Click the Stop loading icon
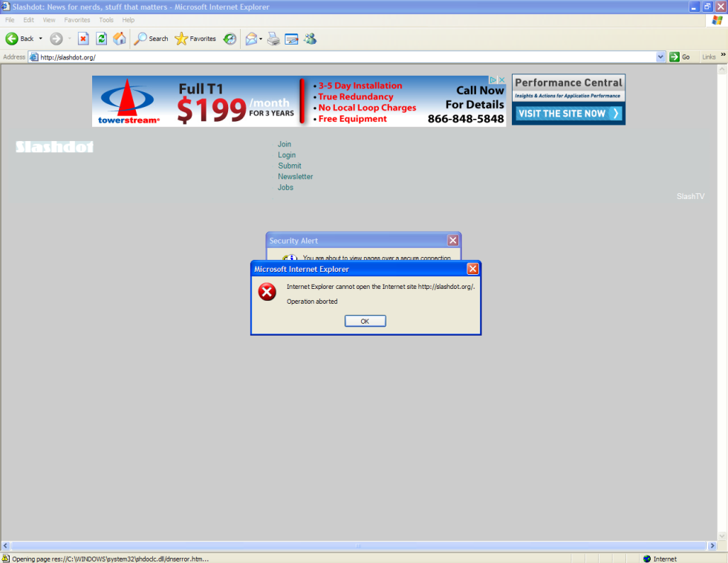This screenshot has width=728, height=563. [x=84, y=39]
